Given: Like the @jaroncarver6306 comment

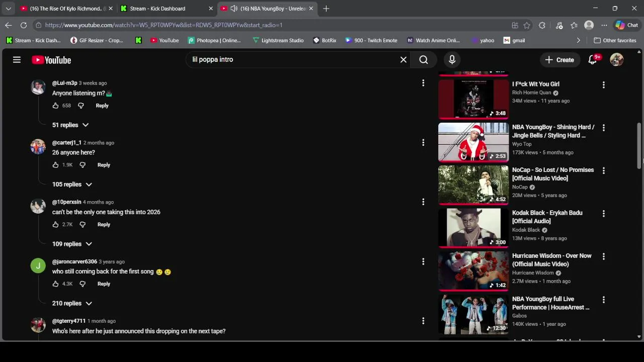Looking at the screenshot, I should pyautogui.click(x=55, y=284).
